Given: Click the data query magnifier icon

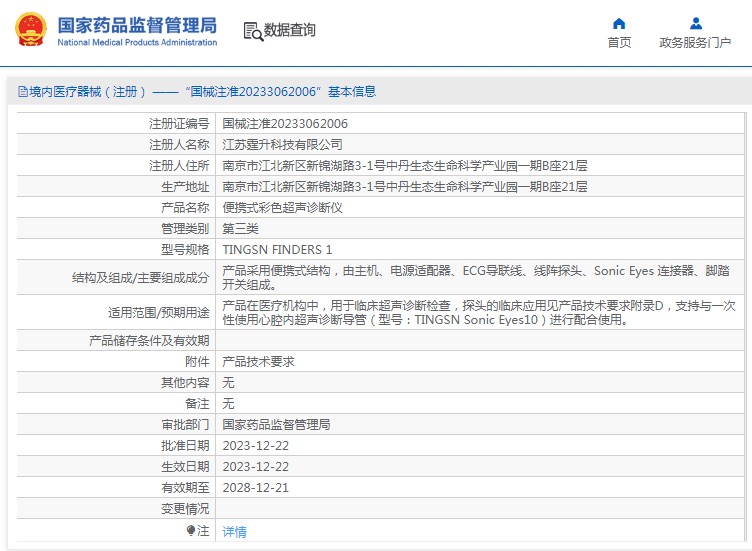Looking at the screenshot, I should 253,31.
